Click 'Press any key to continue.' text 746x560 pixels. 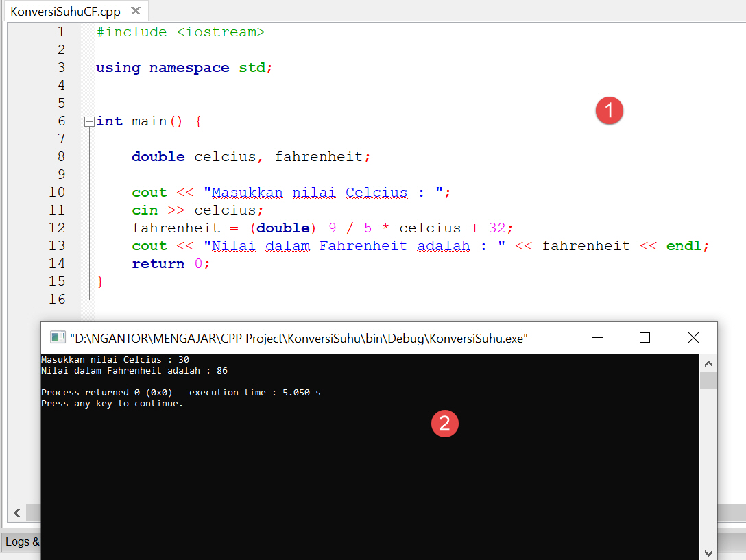[x=112, y=404]
